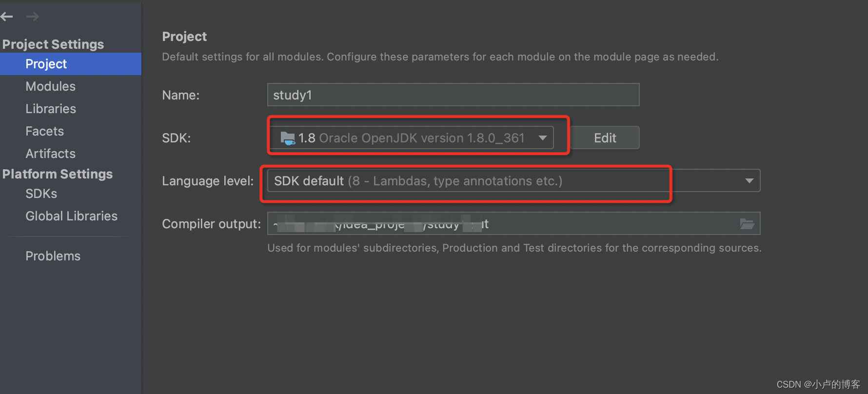
Task: Open the SDK dropdown
Action: 542,138
